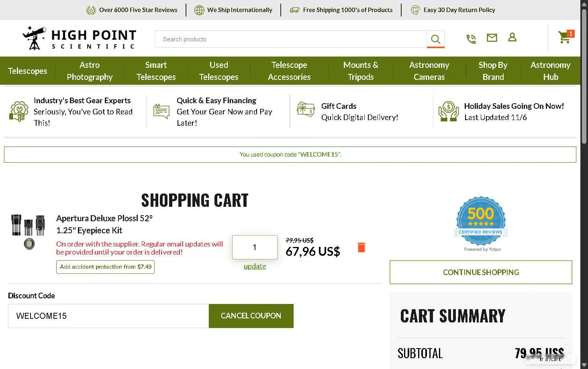Click We Ship Internationally text
Screen dimensions: 588x369
[x=240, y=10]
